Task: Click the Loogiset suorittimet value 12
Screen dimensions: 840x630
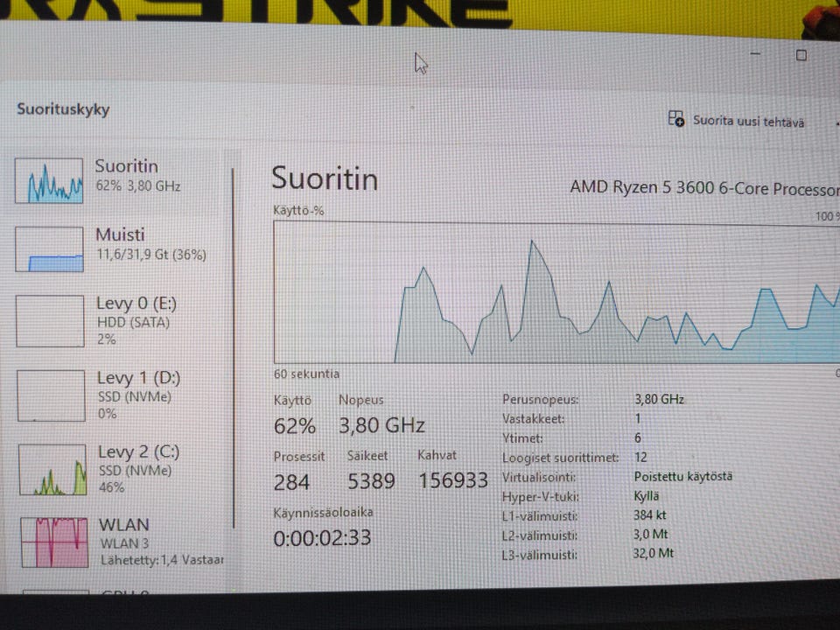Action: pos(640,457)
